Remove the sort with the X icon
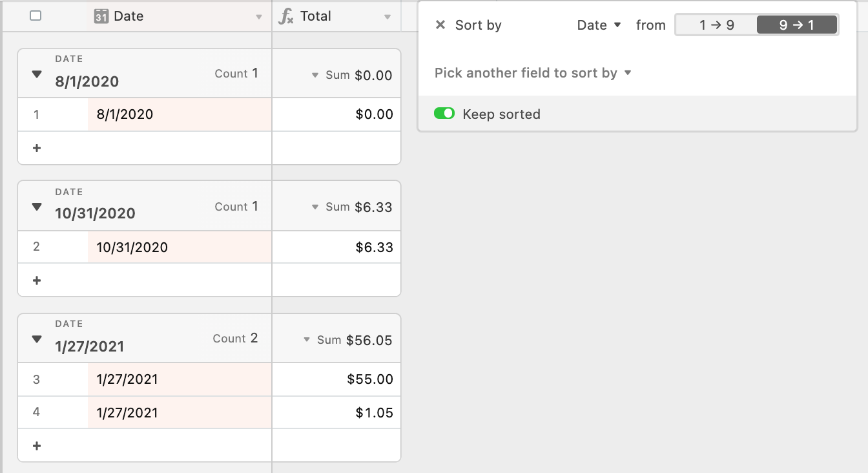Screen dimensions: 868x473 [440, 25]
